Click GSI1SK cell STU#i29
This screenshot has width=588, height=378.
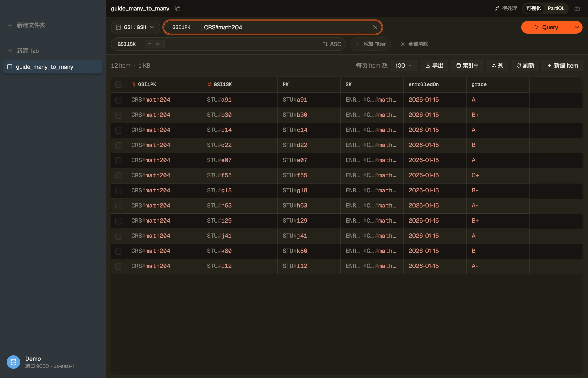pos(240,221)
